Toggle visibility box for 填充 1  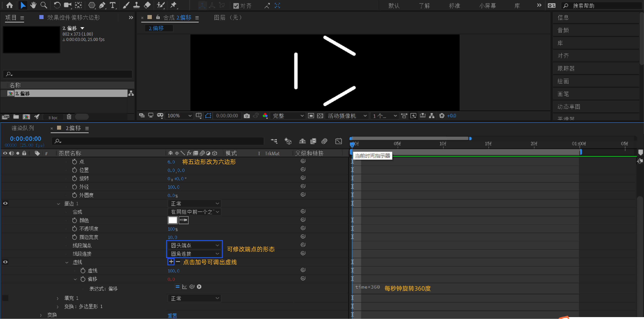pos(5,298)
